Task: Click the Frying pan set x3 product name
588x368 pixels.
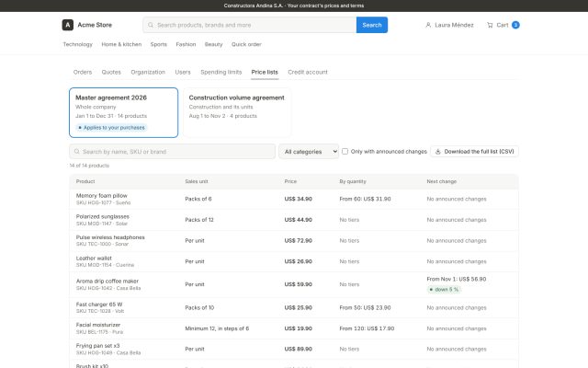Action: (x=98, y=346)
